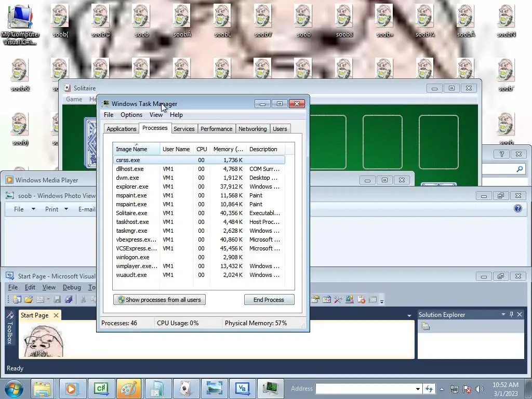
Task: Switch to Paint from the taskbar
Action: pos(129,389)
